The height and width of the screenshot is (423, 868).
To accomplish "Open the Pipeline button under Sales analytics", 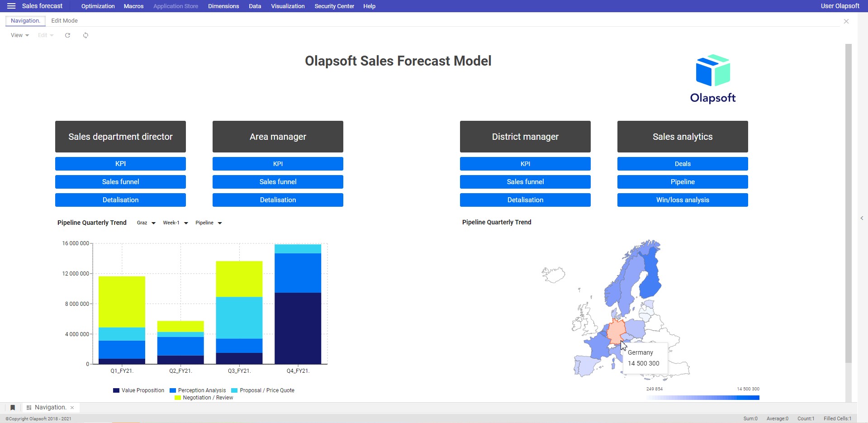I will [683, 182].
